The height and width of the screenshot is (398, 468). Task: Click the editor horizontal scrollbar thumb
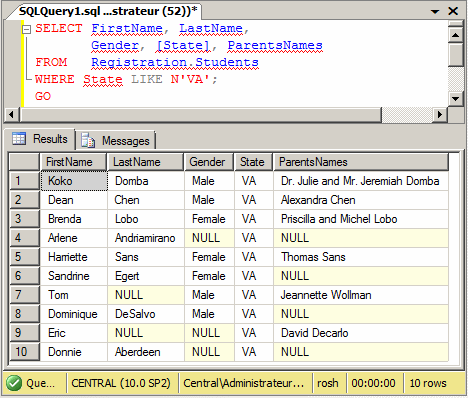click(x=200, y=115)
